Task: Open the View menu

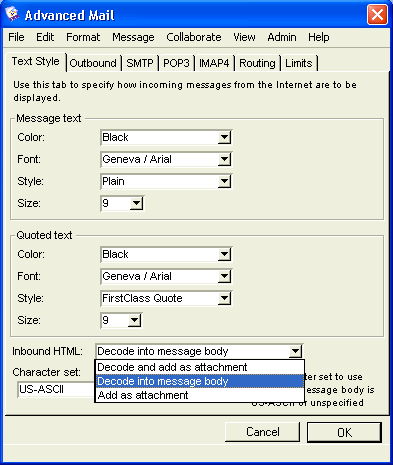Action: click(244, 37)
